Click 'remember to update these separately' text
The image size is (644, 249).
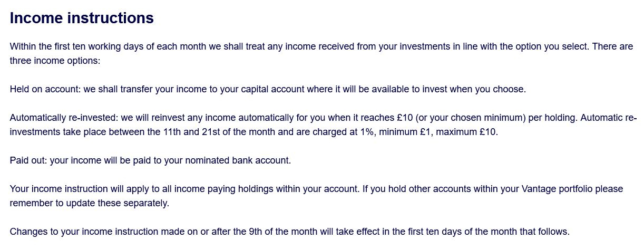tap(89, 203)
